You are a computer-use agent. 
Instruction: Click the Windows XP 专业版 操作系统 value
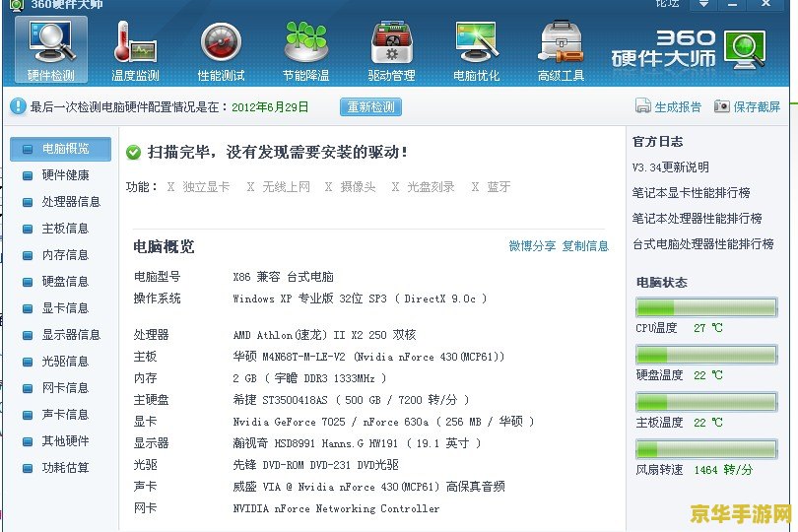360,299
